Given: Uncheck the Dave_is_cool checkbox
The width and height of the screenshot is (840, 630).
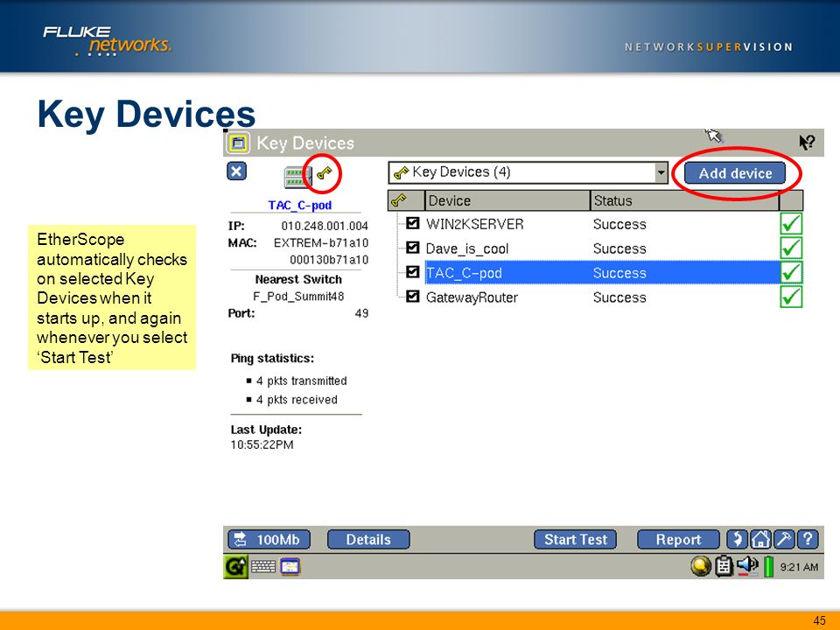Looking at the screenshot, I should [x=412, y=248].
